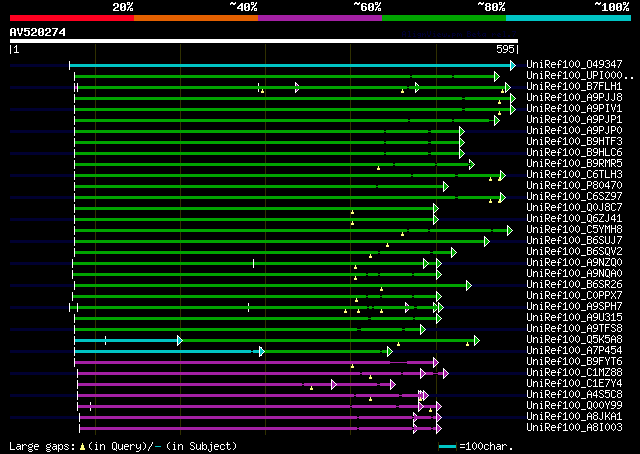Select the UniRef100_P80470 label

click(x=574, y=185)
